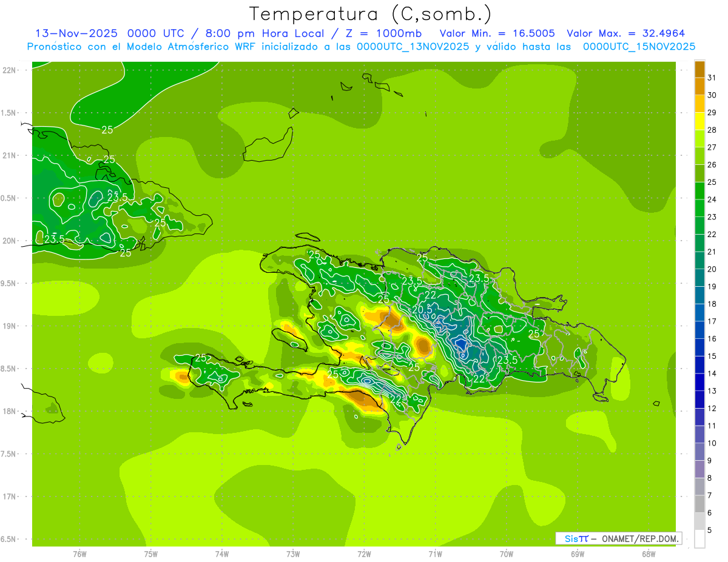728x562 pixels.
Task: Click the "0000UTC_15NOV2025" valid-until time
Action: (x=639, y=47)
